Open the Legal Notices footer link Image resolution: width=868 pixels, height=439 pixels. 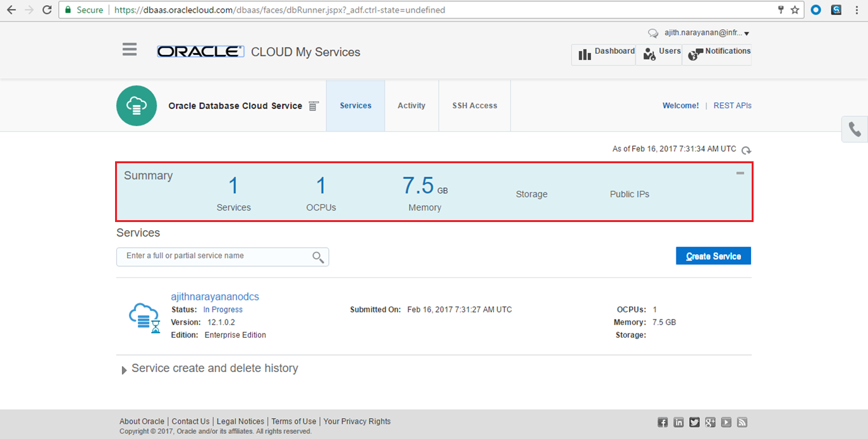(240, 421)
